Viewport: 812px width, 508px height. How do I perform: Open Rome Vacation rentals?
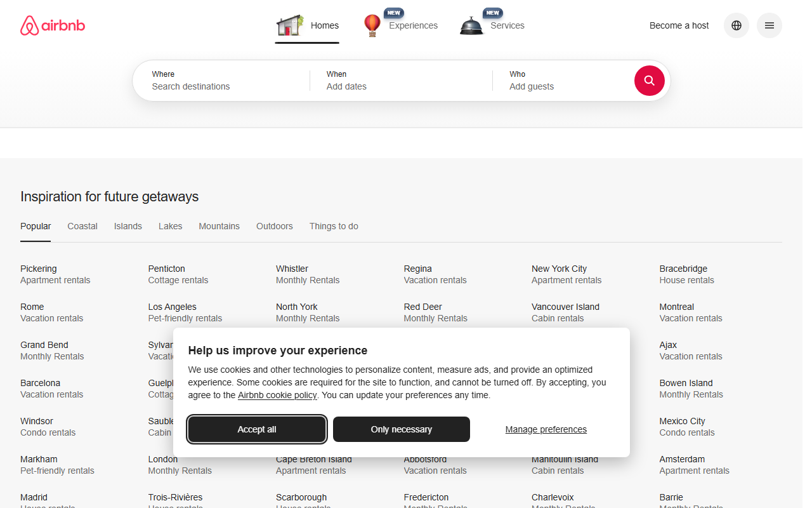coord(51,312)
